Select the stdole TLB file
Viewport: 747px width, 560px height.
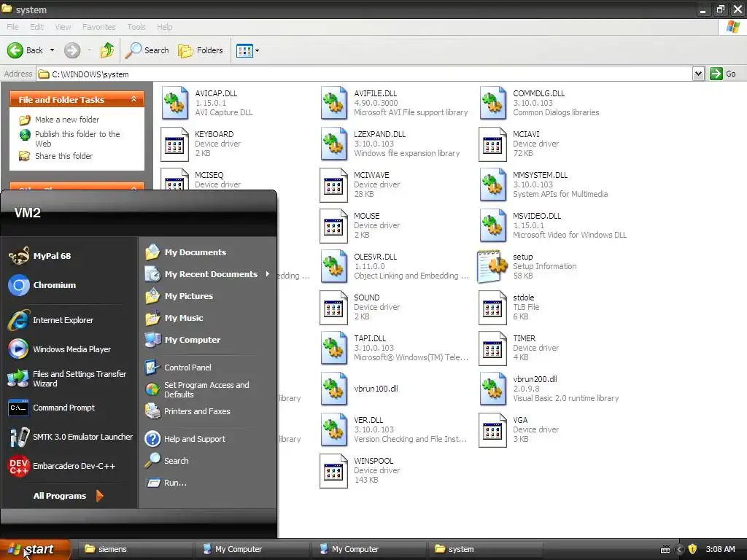(509, 307)
